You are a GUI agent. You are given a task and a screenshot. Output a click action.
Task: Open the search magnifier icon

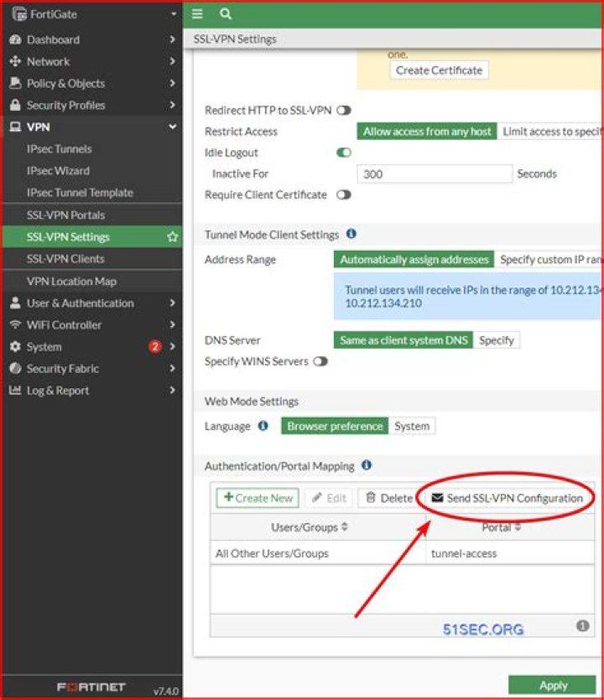coord(226,14)
